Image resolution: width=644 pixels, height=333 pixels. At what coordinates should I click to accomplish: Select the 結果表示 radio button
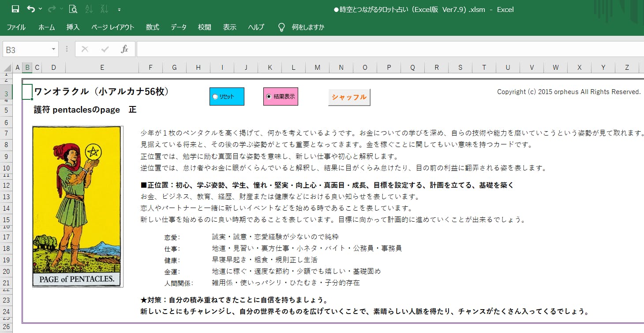[x=269, y=97]
